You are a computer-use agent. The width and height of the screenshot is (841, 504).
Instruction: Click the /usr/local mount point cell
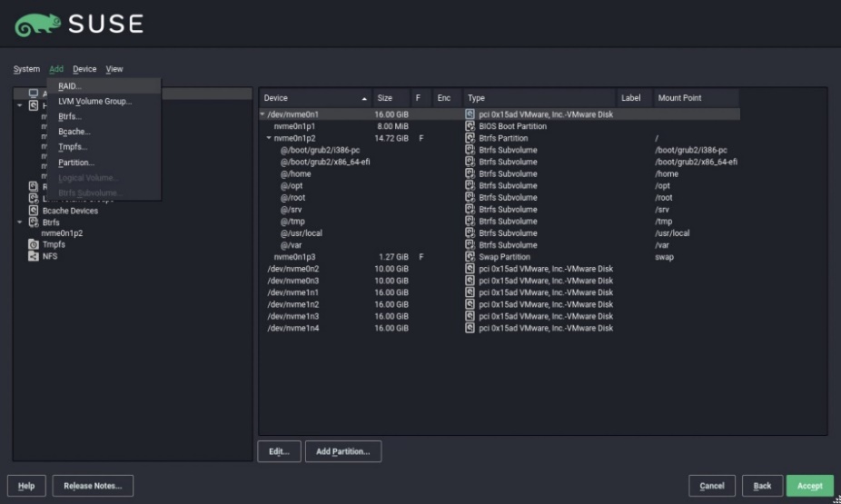pyautogui.click(x=672, y=233)
